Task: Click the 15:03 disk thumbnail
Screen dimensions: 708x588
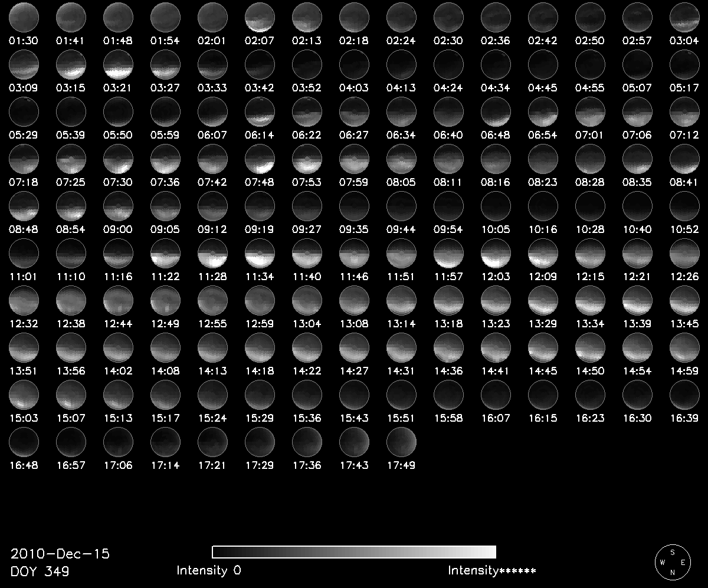Action: coord(24,395)
